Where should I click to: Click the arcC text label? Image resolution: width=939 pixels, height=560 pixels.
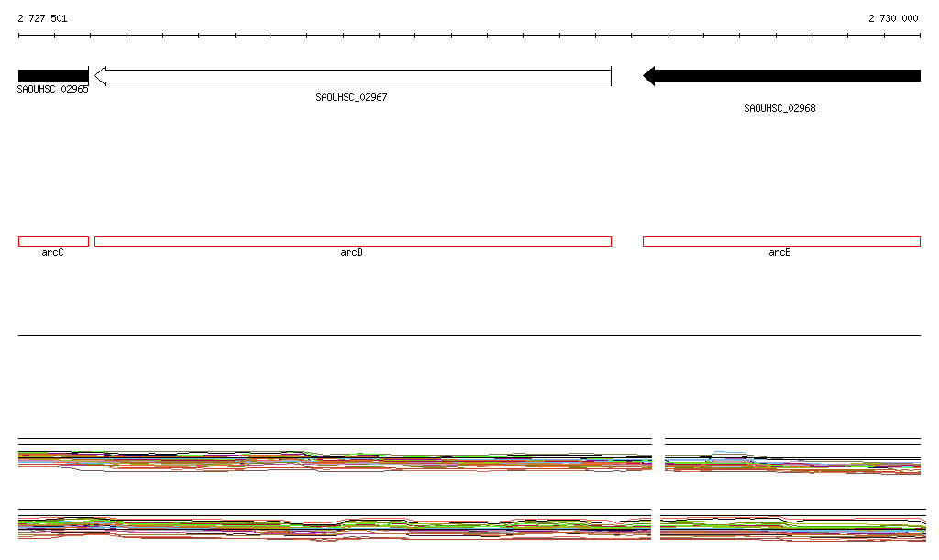pyautogui.click(x=52, y=252)
